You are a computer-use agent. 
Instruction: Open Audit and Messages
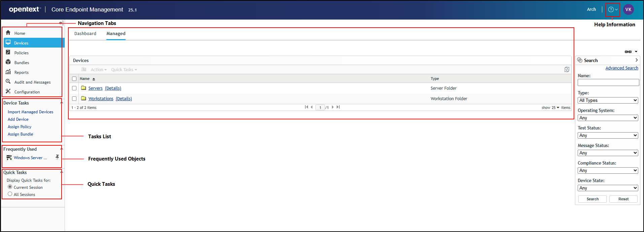click(x=33, y=82)
